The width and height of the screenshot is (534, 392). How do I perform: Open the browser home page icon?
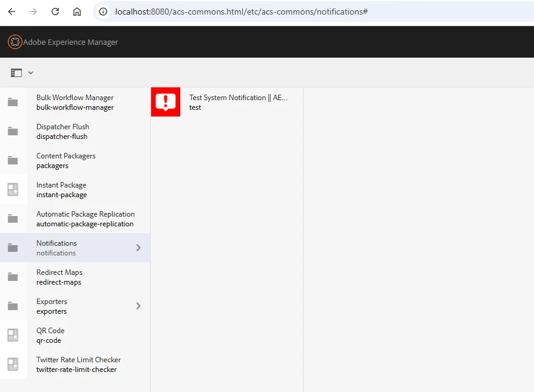click(x=77, y=12)
